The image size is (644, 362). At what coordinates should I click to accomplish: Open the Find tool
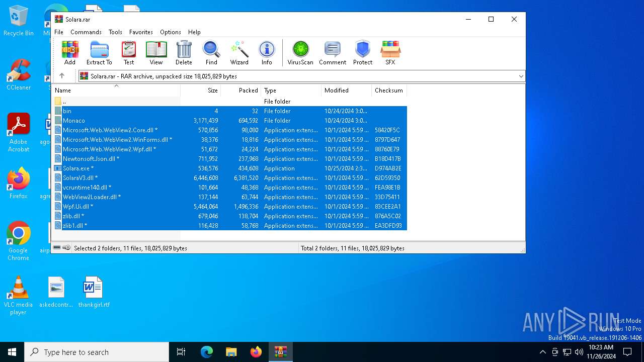pos(211,53)
